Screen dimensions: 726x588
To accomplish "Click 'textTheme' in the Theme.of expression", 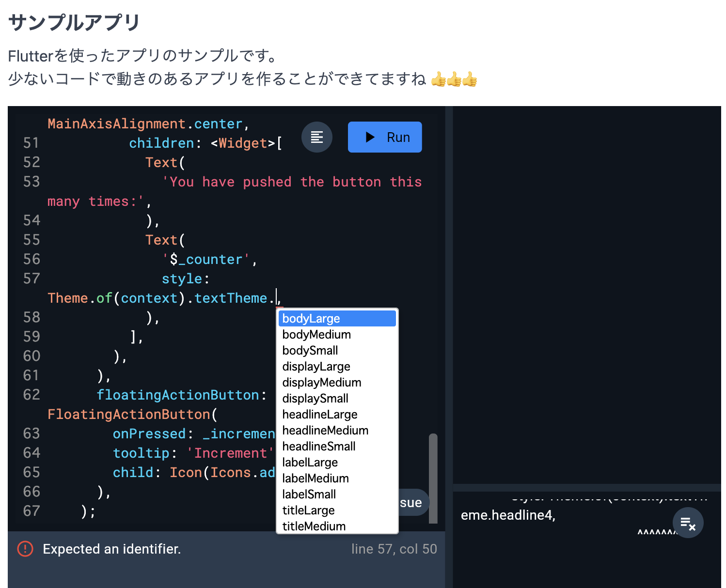I will [x=231, y=298].
